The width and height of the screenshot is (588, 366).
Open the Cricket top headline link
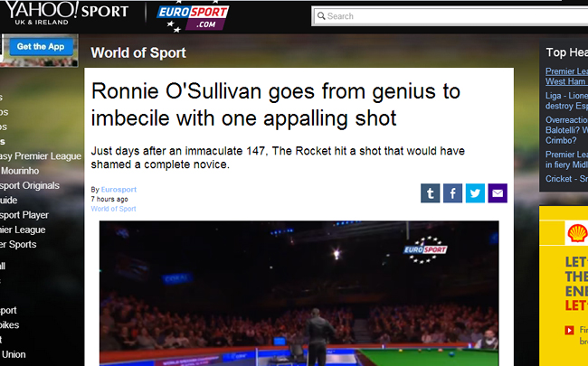coord(566,179)
